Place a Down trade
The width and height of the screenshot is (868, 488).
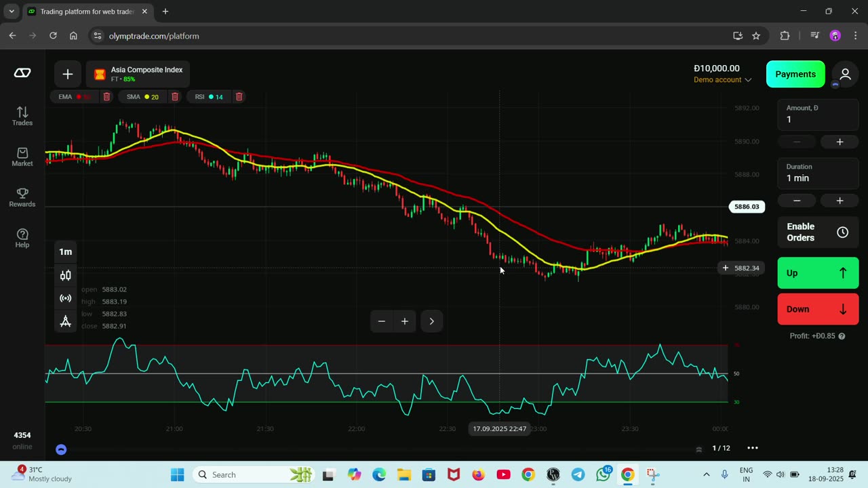818,309
